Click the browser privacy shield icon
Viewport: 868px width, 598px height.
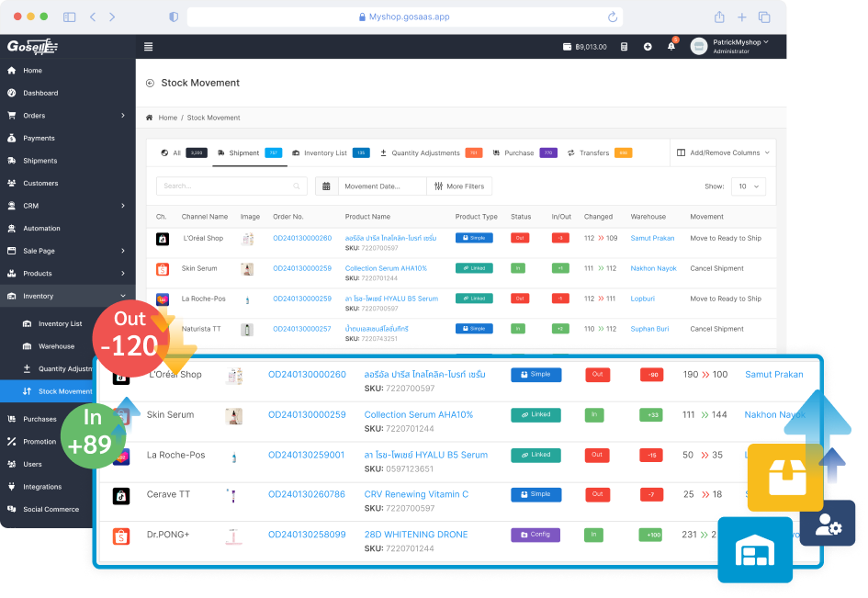[174, 17]
